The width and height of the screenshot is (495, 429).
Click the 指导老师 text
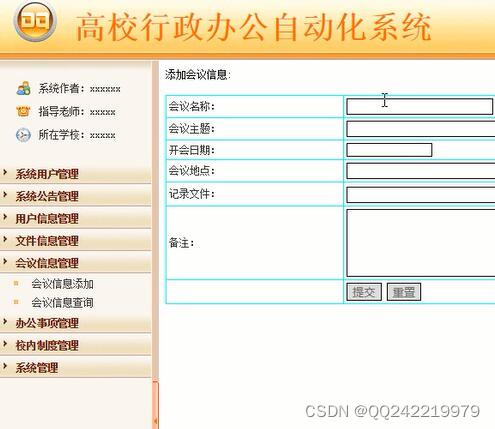(77, 112)
